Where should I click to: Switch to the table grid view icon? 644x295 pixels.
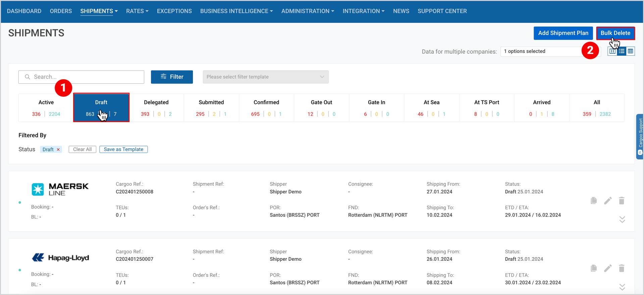click(x=631, y=51)
